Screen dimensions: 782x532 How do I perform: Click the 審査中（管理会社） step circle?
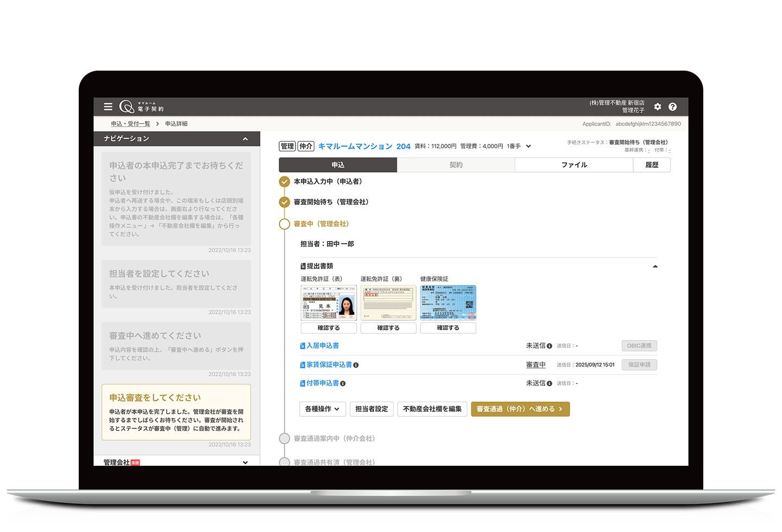(285, 224)
